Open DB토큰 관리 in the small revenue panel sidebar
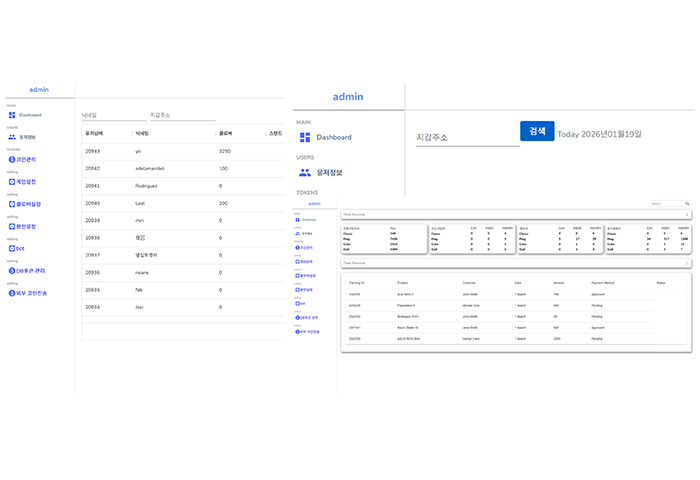The width and height of the screenshot is (700, 480). coord(307,317)
